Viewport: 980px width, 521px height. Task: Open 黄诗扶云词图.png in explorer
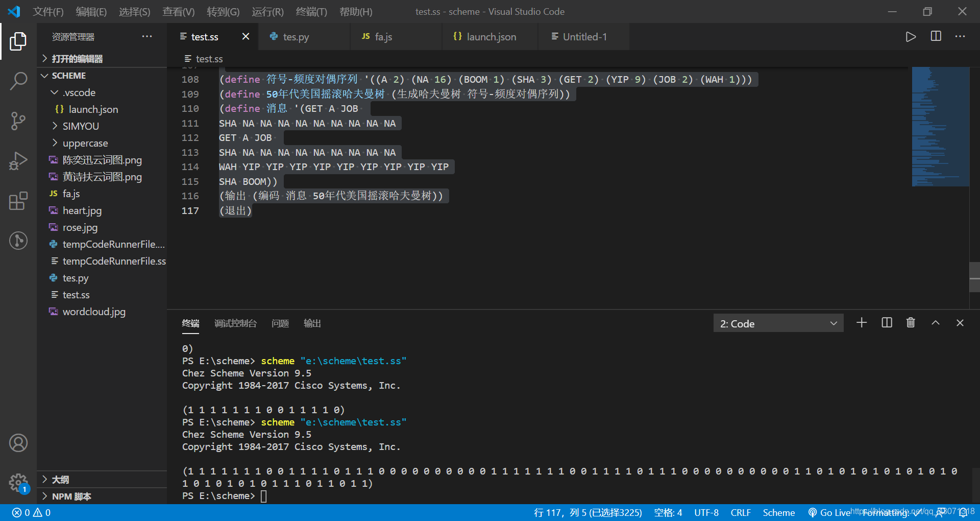102,177
